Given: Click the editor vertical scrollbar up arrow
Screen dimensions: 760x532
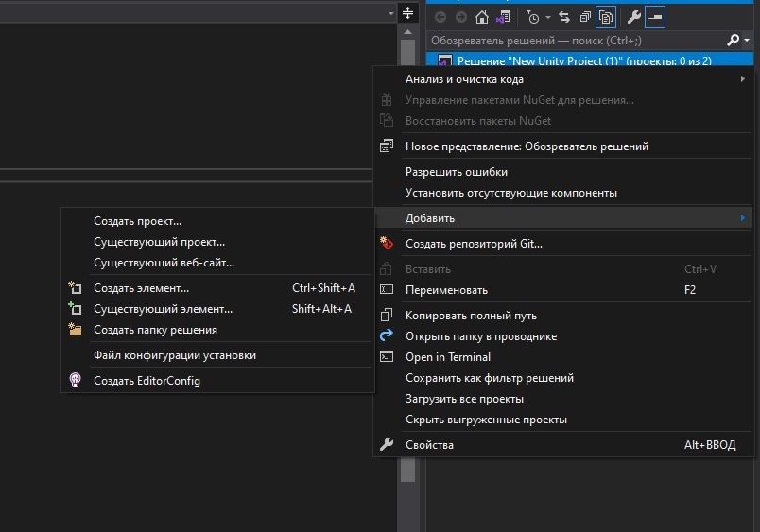Looking at the screenshot, I should click(407, 31).
